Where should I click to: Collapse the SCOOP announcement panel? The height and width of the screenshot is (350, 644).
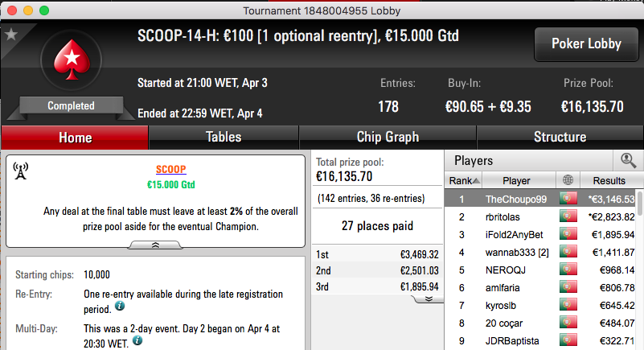155,245
